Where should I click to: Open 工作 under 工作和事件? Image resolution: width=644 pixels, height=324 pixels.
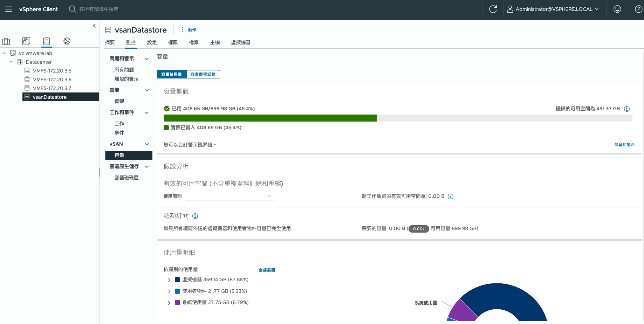pyautogui.click(x=119, y=124)
